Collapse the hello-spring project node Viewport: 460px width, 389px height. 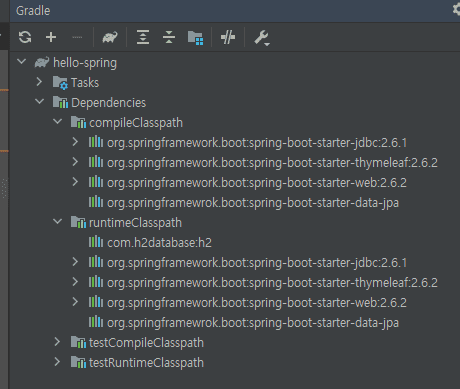point(22,62)
